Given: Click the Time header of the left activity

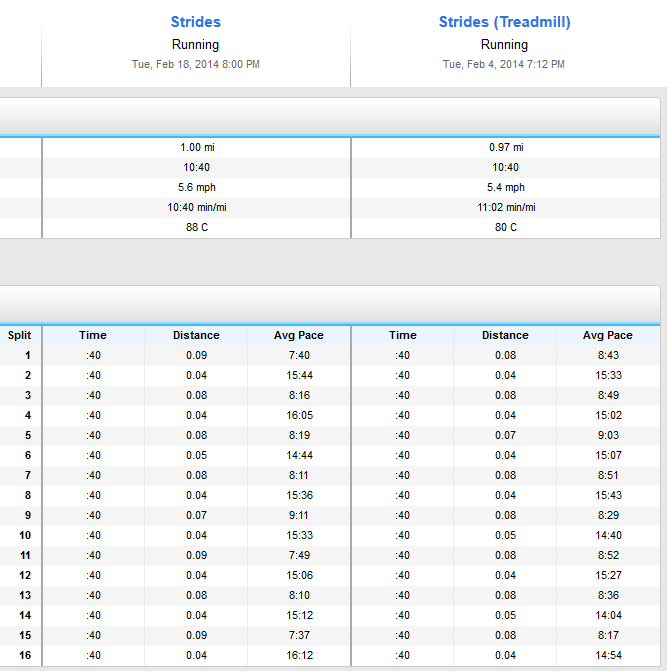Looking at the screenshot, I should [93, 335].
